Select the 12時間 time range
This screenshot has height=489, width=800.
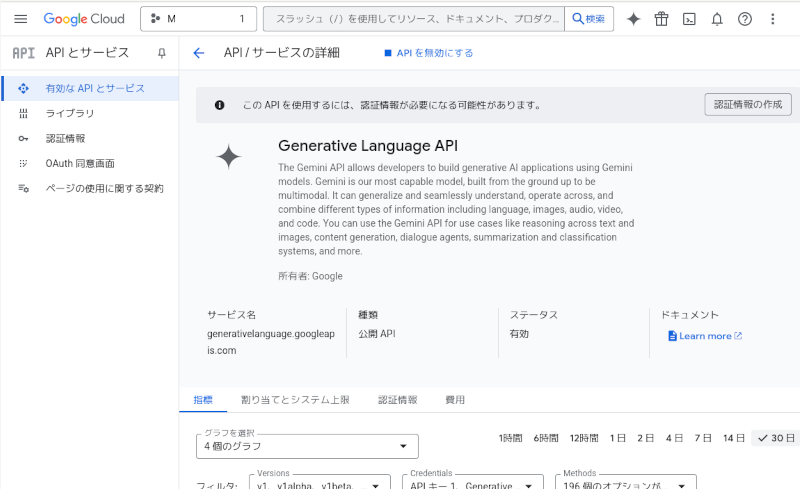click(x=584, y=438)
